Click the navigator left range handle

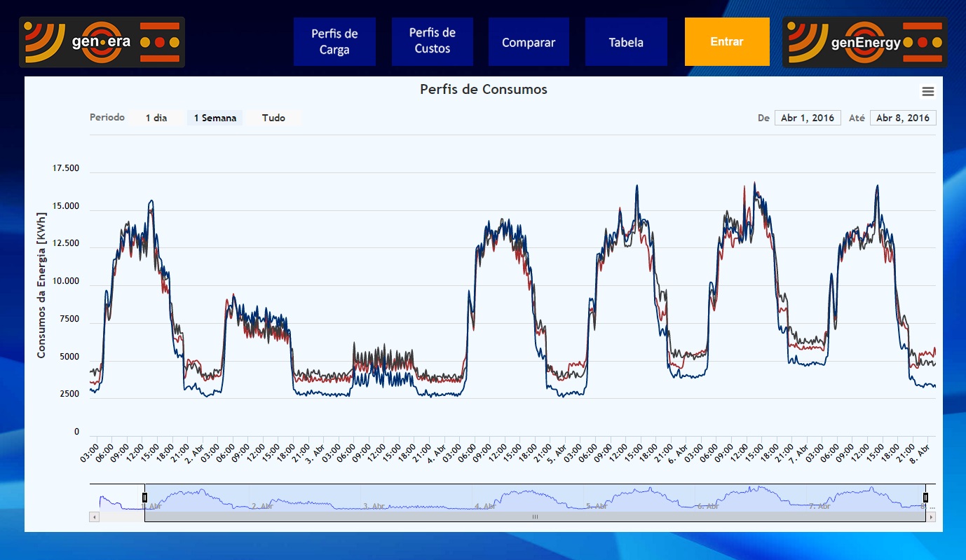[x=144, y=498]
